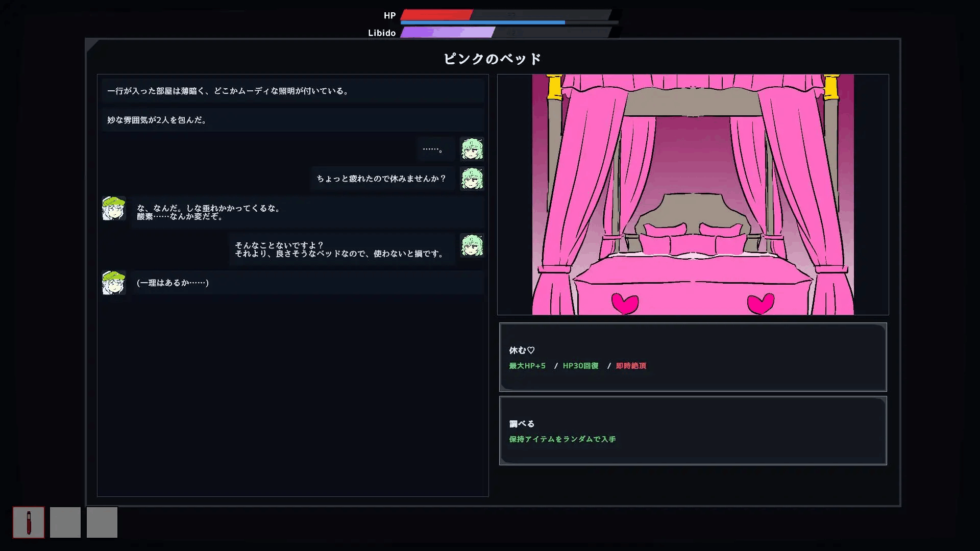
Task: Click narration line 妙な雰囲気が2人を包んだ。
Action: pyautogui.click(x=292, y=120)
